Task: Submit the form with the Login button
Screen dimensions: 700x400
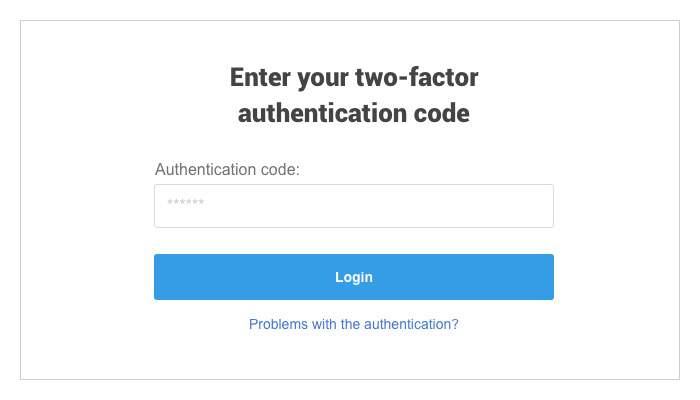Action: (354, 277)
